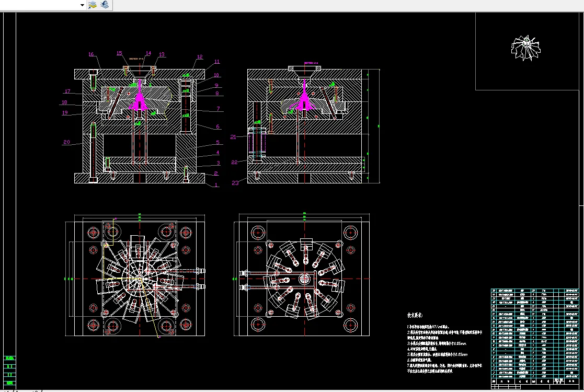Screen dimensions: 584x392
Task: Select part balloon label 1
Action: click(x=217, y=185)
